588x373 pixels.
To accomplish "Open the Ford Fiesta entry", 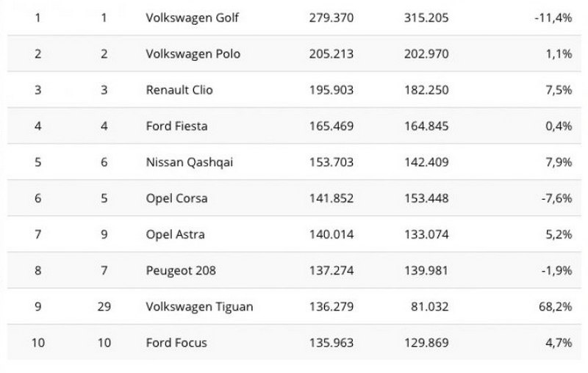I will click(177, 126).
